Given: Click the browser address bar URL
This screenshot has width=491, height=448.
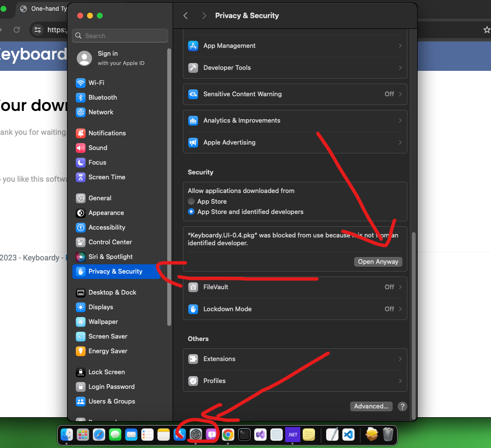Looking at the screenshot, I should tap(57, 30).
